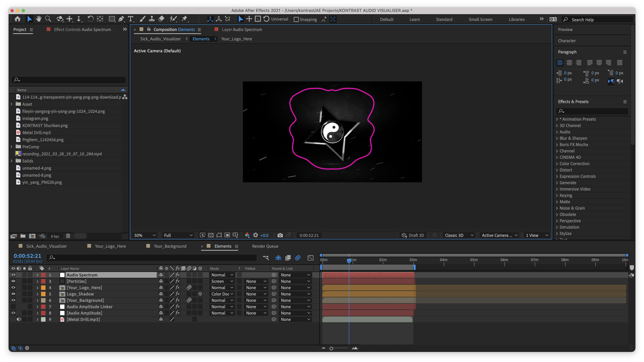Screen dimensions: 644x362
Task: Select the Rectangle shape tool
Action: click(112, 19)
